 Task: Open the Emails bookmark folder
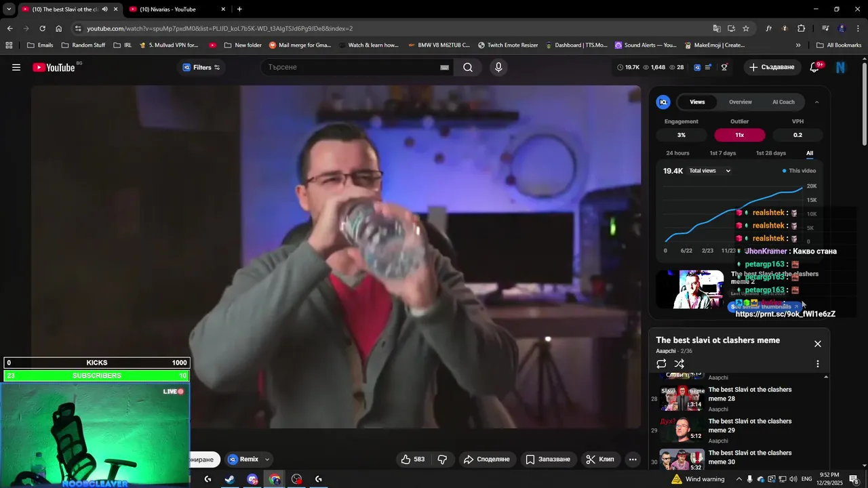40,45
